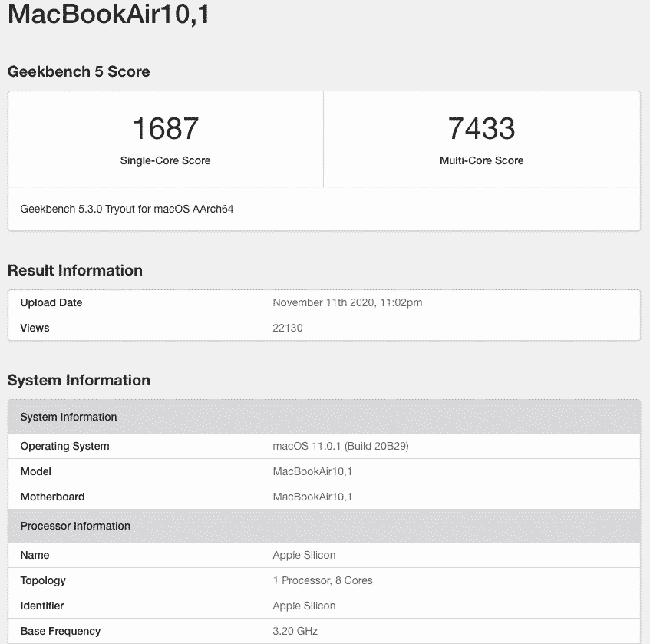This screenshot has width=650, height=644.
Task: Click the Identifier row labeled Apple Silicon
Action: (305, 606)
